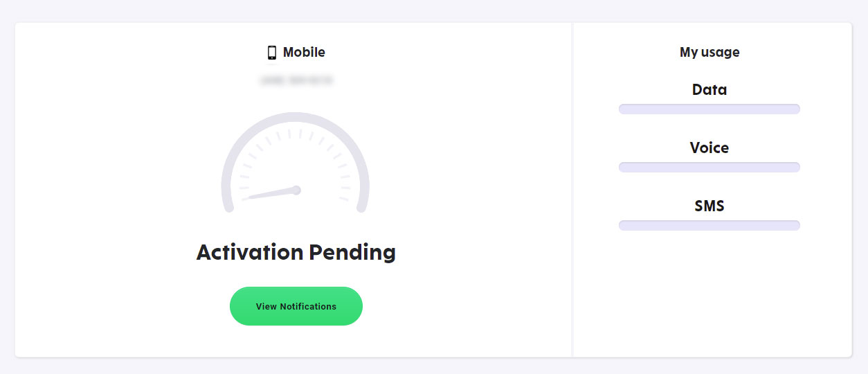This screenshot has height=374, width=868.
Task: Click the Voice label
Action: [709, 148]
